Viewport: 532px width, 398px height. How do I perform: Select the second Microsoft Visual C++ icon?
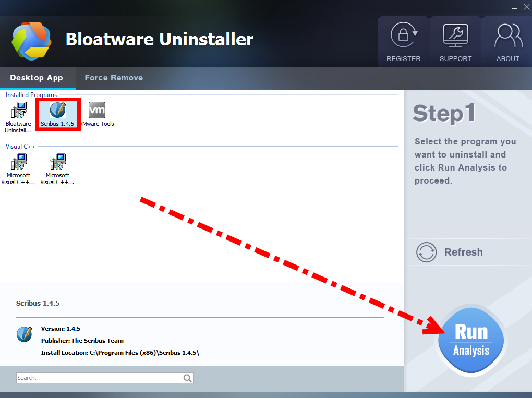click(x=58, y=162)
